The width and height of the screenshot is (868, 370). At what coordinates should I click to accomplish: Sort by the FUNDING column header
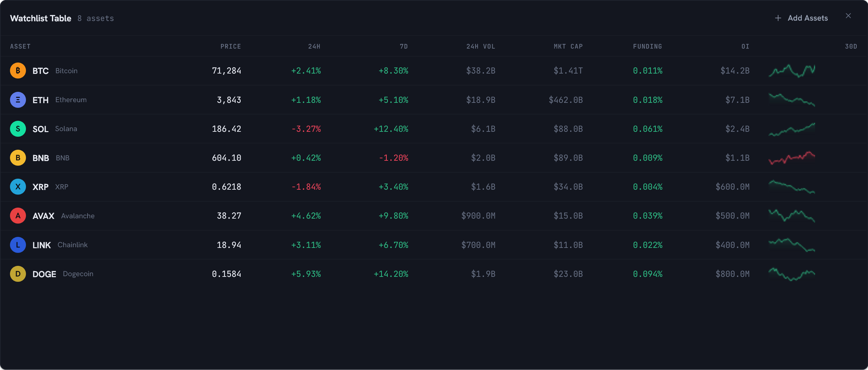648,47
